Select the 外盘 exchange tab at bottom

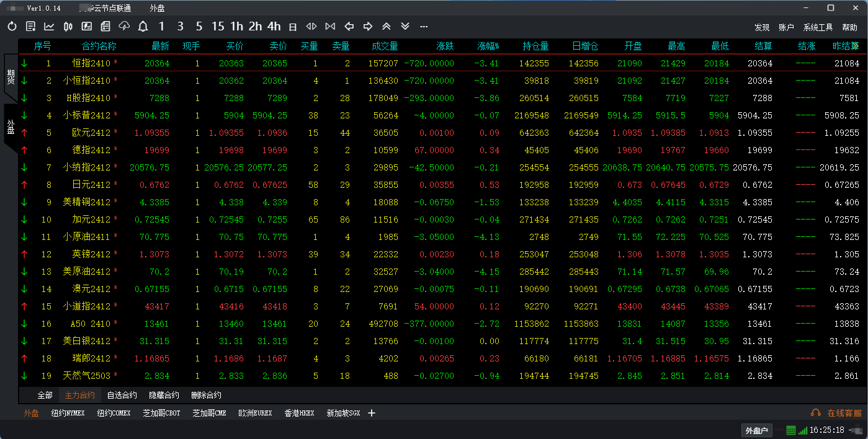(31, 413)
